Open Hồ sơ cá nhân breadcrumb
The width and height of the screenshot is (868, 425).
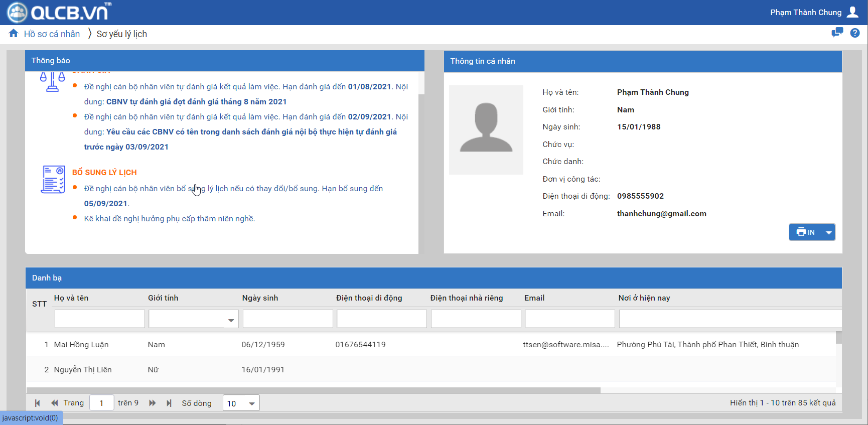pyautogui.click(x=52, y=34)
